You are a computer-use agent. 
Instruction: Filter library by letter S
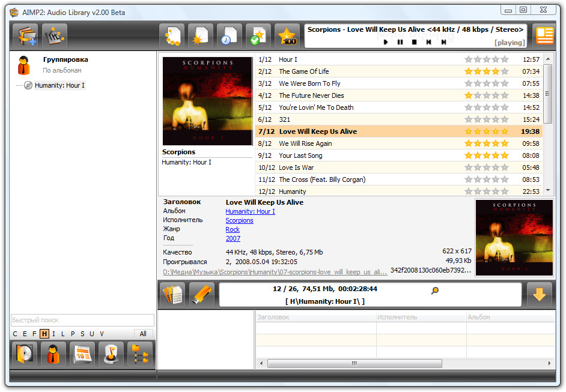click(82, 334)
